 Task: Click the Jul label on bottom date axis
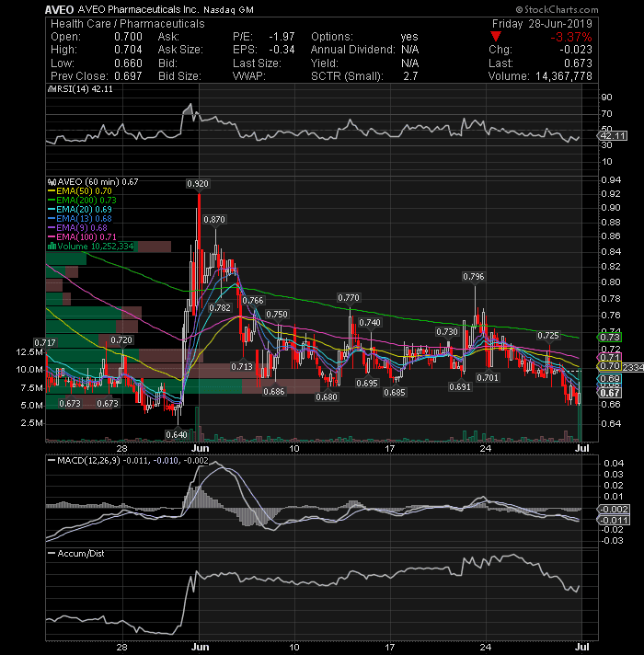tap(581, 647)
